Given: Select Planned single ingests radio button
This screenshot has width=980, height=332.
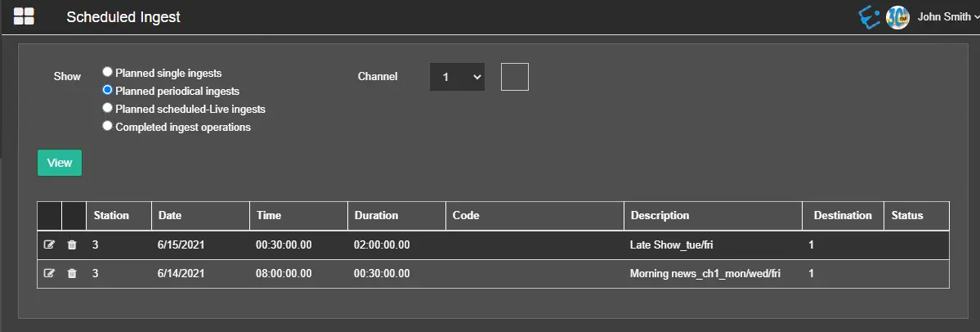Looking at the screenshot, I should click(x=107, y=73).
